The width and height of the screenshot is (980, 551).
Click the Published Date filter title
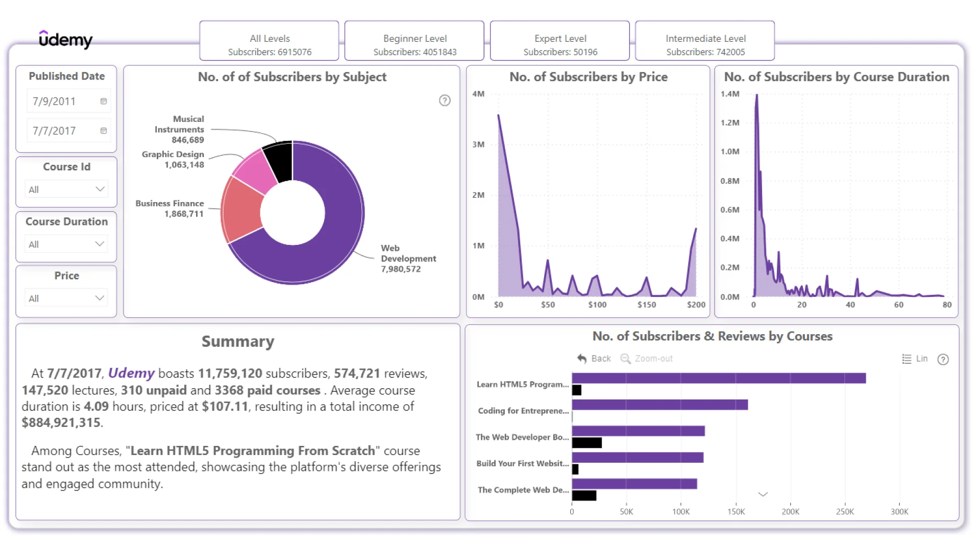(66, 76)
